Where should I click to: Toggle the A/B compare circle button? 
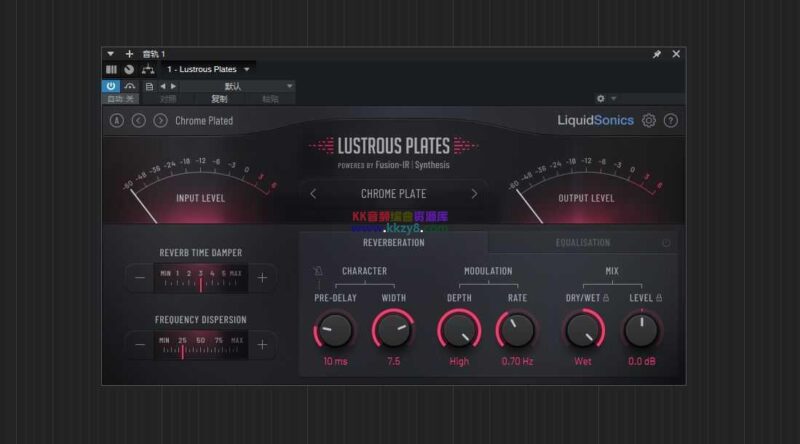pyautogui.click(x=117, y=121)
